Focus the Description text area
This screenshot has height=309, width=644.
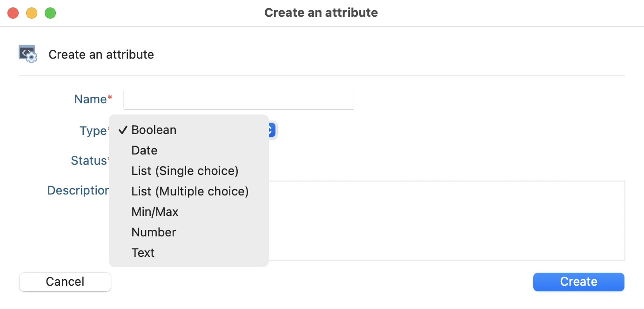pos(447,220)
